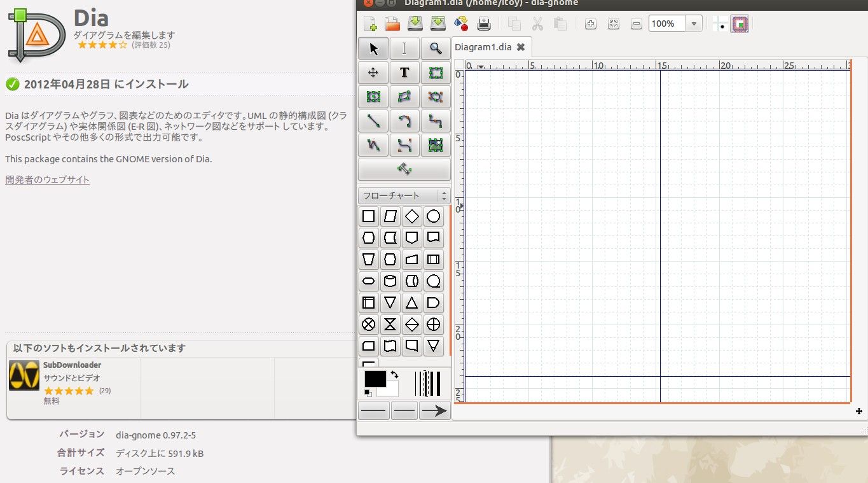
Task: Click the Zoom to fit button
Action: 614,24
